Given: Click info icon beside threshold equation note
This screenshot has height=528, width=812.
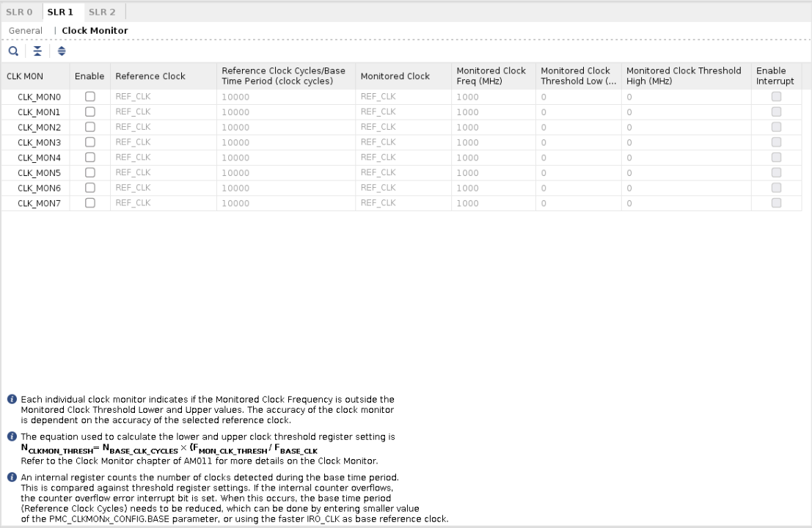Looking at the screenshot, I should pos(12,436).
